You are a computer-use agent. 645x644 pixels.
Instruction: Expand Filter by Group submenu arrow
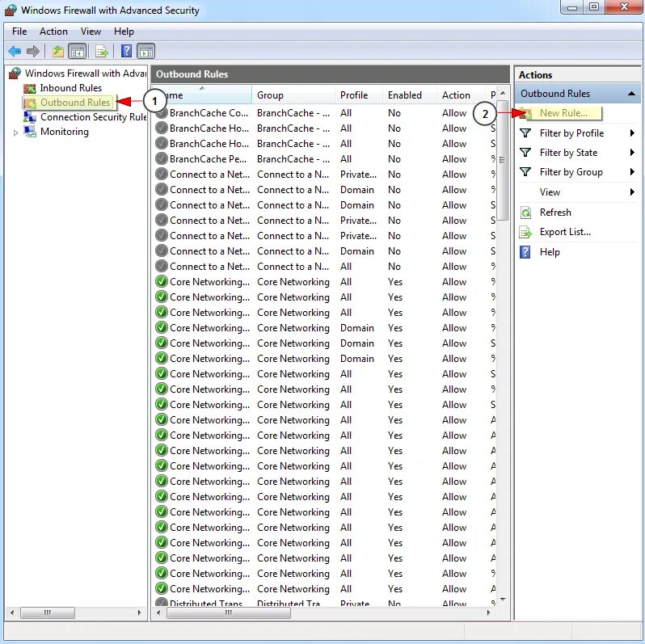pyautogui.click(x=632, y=172)
